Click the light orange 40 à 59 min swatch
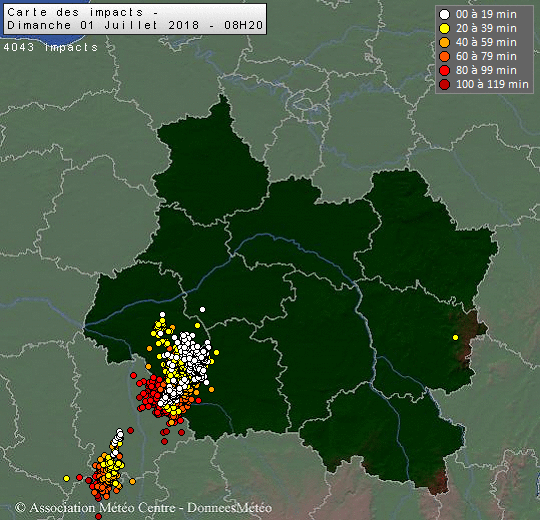 (445, 43)
